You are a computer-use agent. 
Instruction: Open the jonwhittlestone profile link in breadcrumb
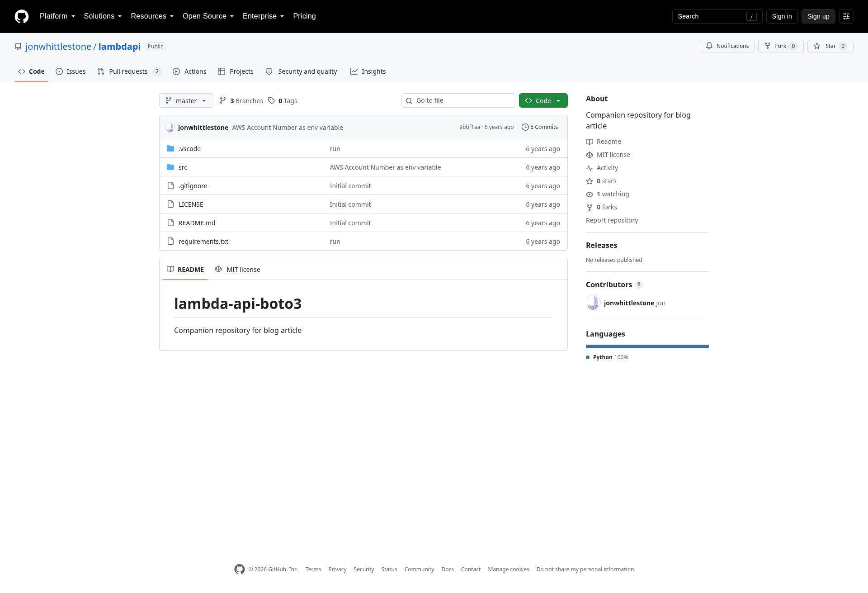(58, 47)
